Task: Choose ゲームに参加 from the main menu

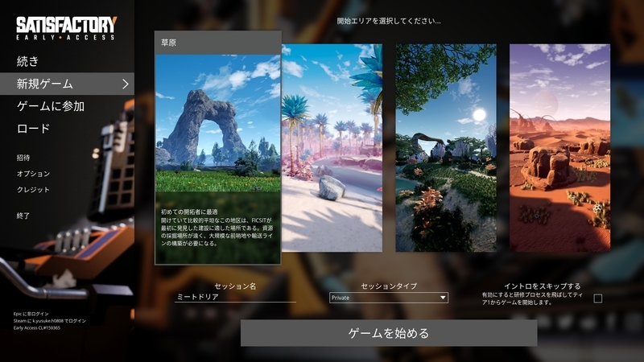Action: coord(51,106)
